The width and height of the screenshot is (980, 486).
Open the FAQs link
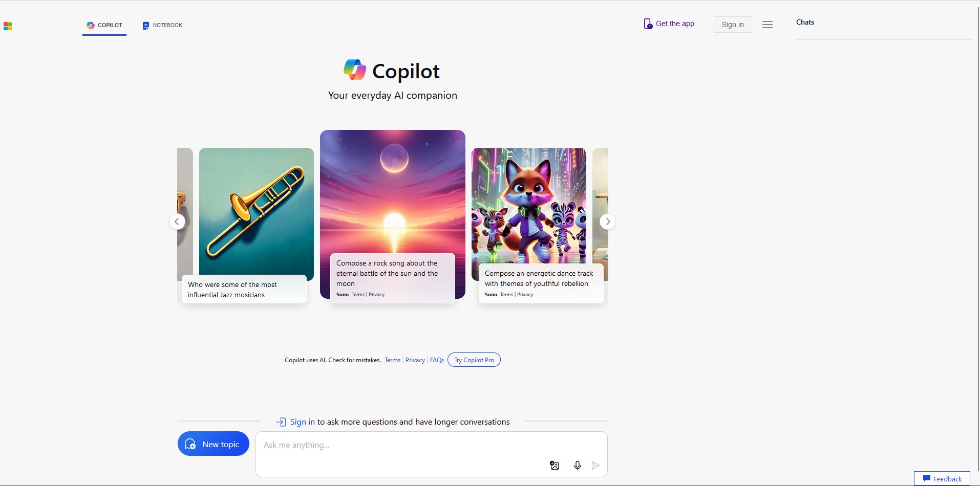point(437,360)
